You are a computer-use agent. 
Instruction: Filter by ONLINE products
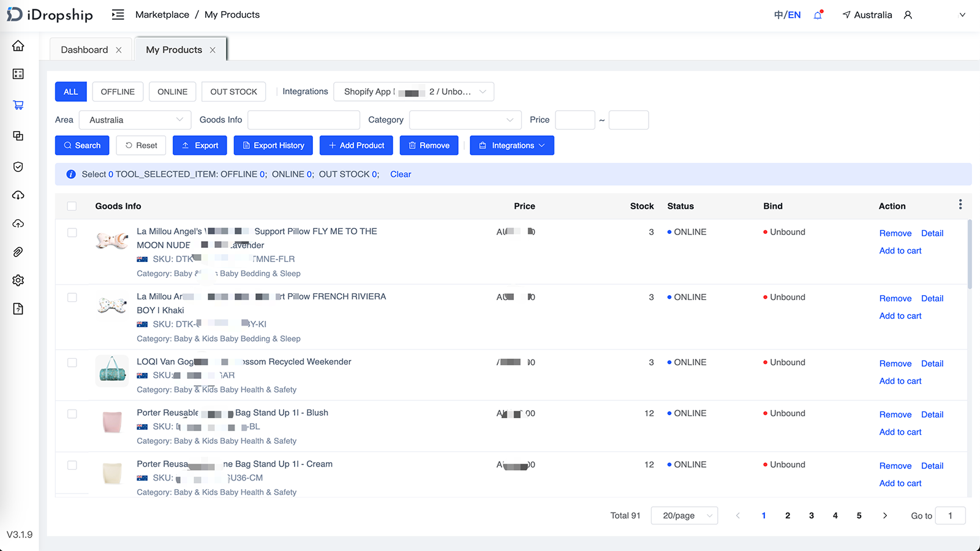(x=173, y=92)
